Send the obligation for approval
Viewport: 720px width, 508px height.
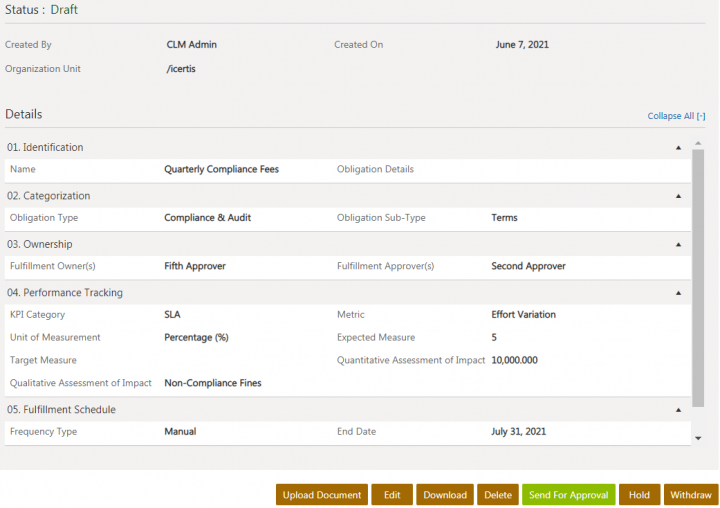pos(568,495)
